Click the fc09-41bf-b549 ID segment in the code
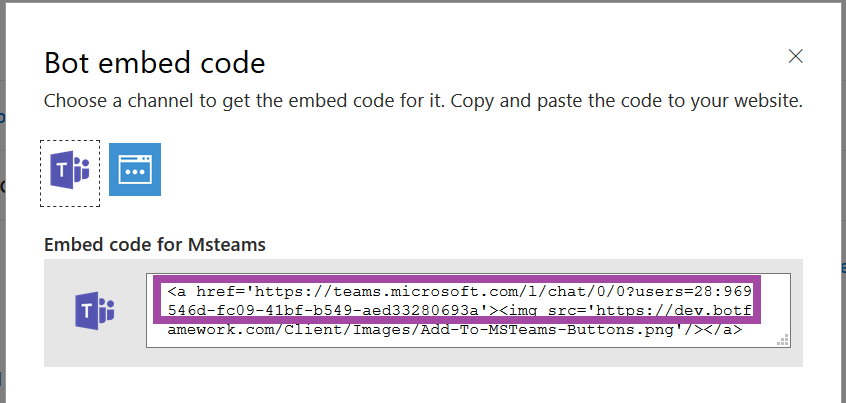The height and width of the screenshot is (403, 846). click(x=283, y=311)
